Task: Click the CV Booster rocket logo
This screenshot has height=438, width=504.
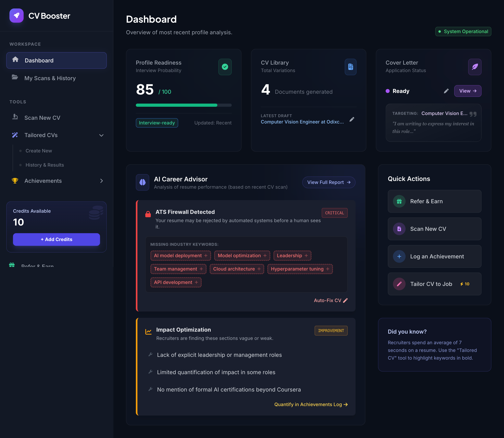Action: (x=16, y=16)
